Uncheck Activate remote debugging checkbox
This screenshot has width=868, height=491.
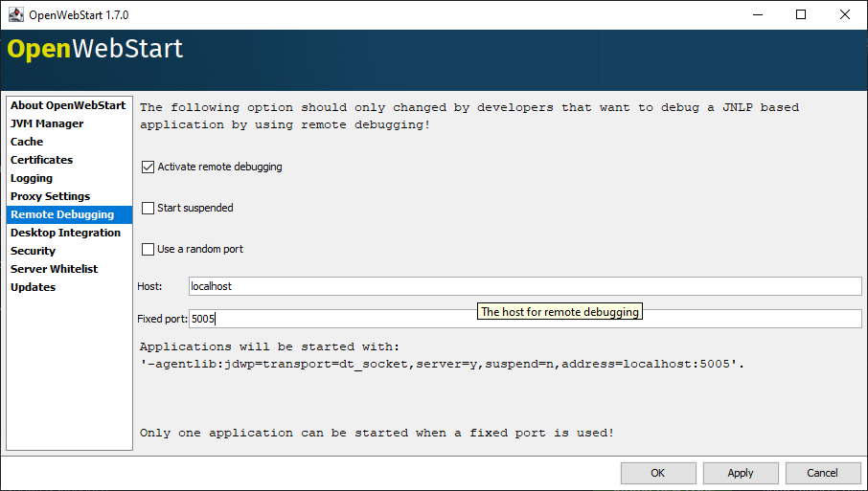pyautogui.click(x=148, y=167)
